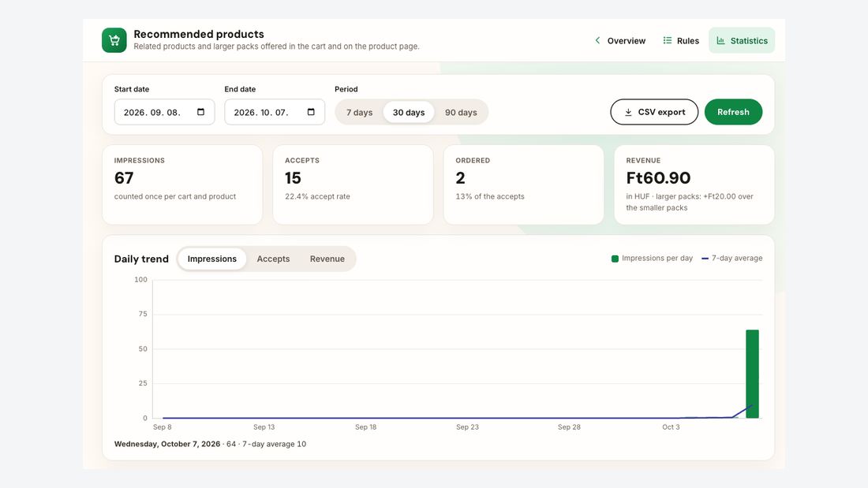Click the REVENUE card heading

(643, 161)
